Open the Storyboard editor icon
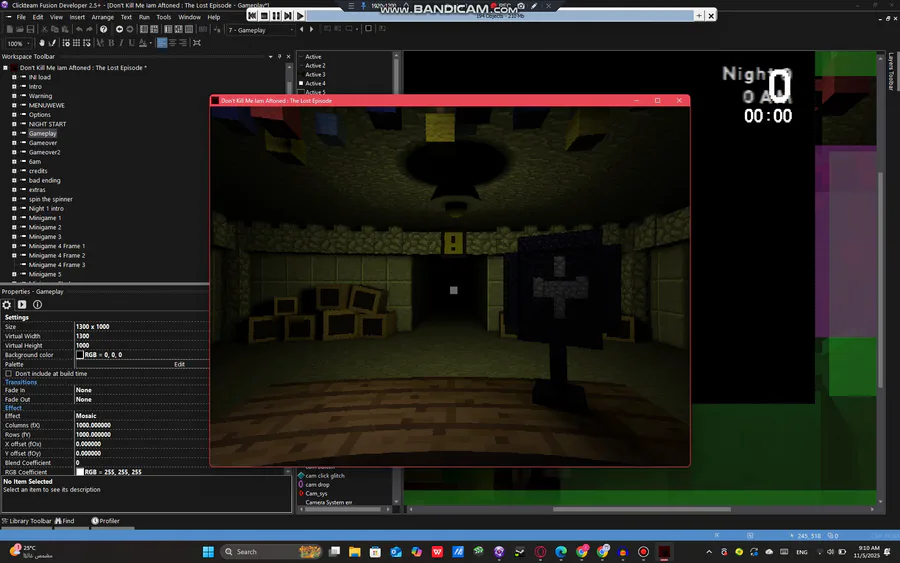 coord(143,29)
